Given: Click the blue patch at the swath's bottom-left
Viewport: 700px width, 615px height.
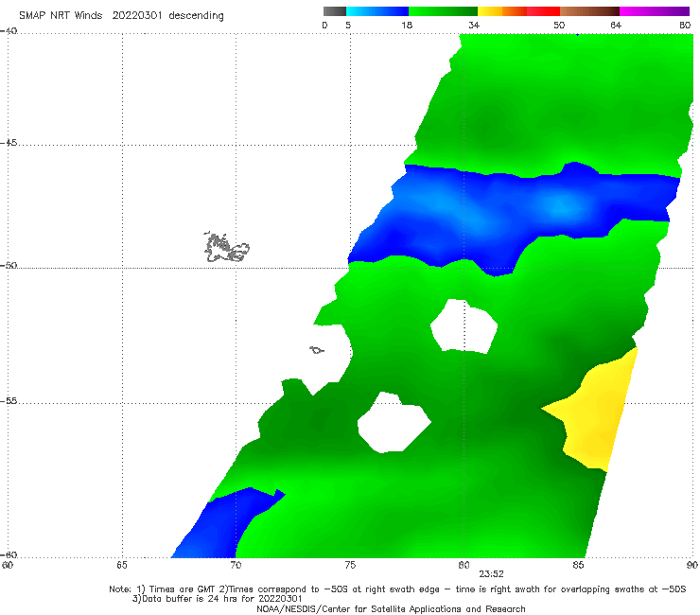Looking at the screenshot, I should point(219,527).
